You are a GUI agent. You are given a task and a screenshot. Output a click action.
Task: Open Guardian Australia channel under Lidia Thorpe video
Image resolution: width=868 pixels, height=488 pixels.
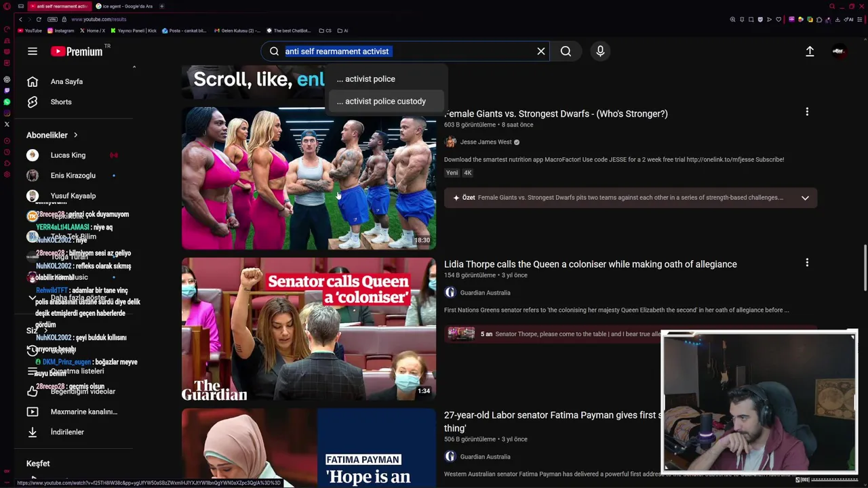pos(485,293)
